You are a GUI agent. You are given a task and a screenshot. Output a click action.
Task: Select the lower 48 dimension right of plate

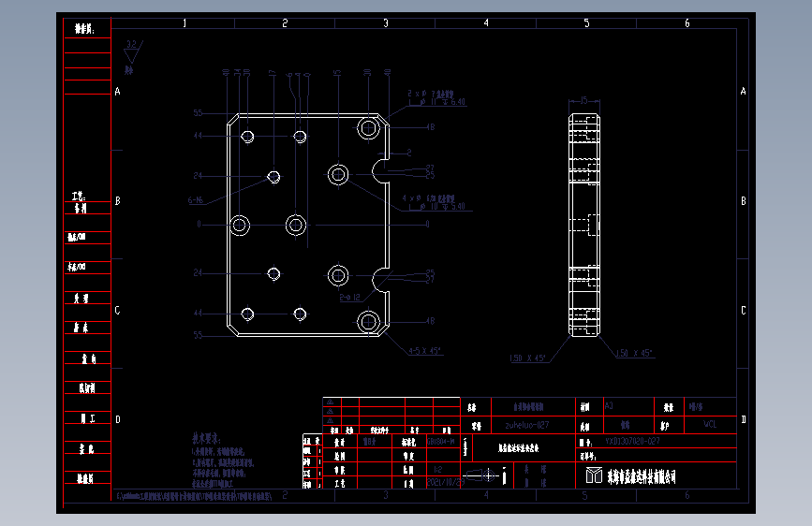(x=430, y=321)
